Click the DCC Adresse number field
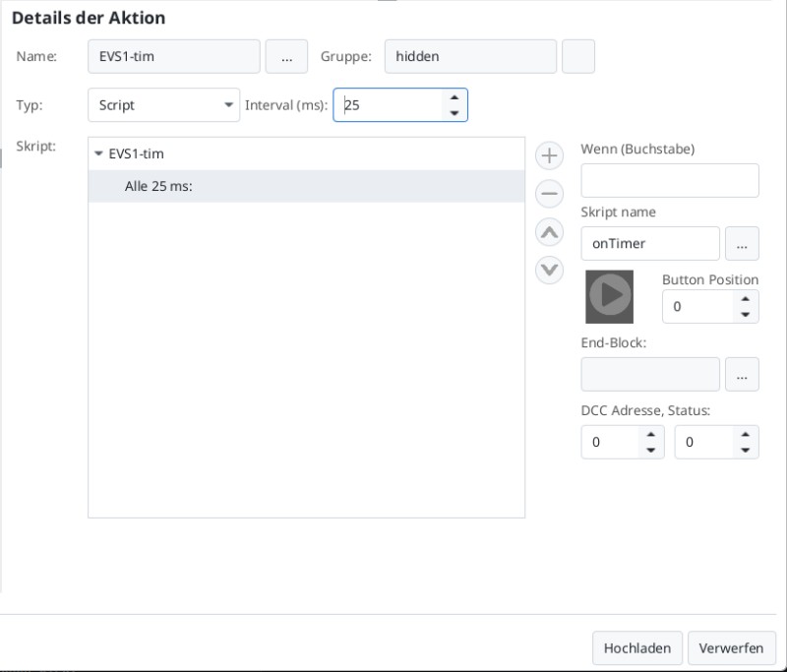Screen dimensions: 787x672 click(610, 442)
